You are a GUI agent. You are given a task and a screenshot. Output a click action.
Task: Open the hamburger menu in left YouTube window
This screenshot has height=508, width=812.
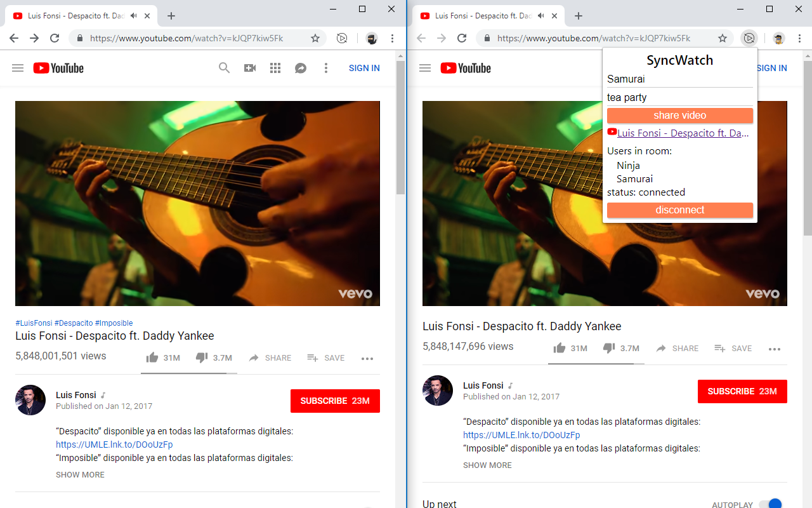point(18,68)
